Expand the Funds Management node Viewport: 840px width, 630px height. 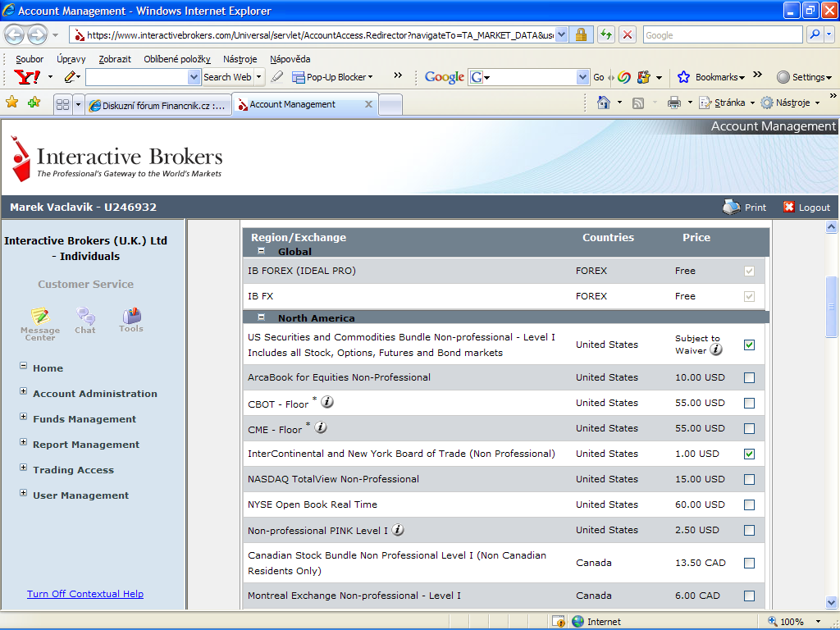click(23, 416)
